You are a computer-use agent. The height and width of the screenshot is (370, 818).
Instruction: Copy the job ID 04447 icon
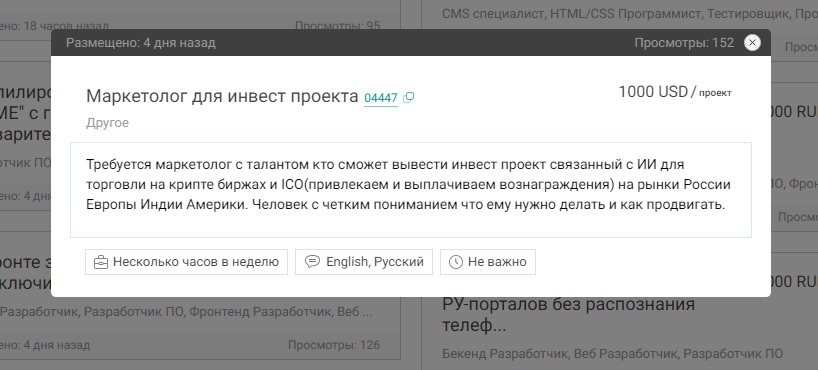click(x=409, y=97)
